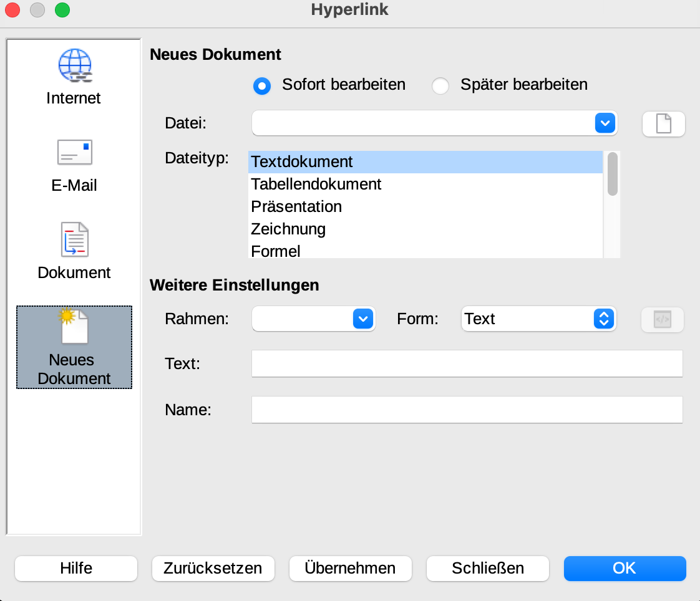
Task: Open the E-Mail hyperlink category
Action: coord(74,166)
